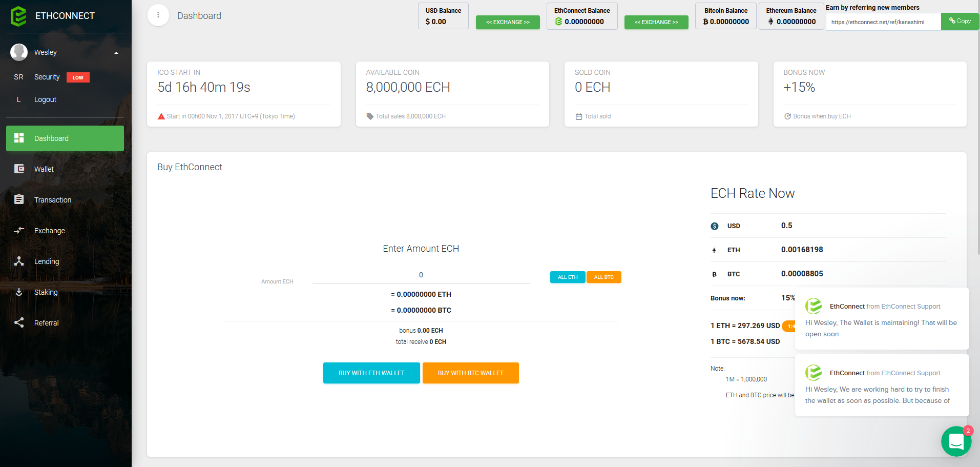
Task: Click the LOW security level badge
Action: 78,77
